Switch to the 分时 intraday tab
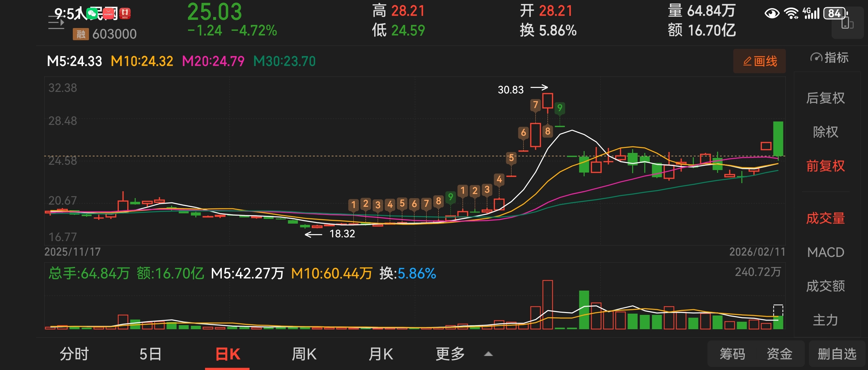Screen dimensions: 868x370 pos(74,354)
